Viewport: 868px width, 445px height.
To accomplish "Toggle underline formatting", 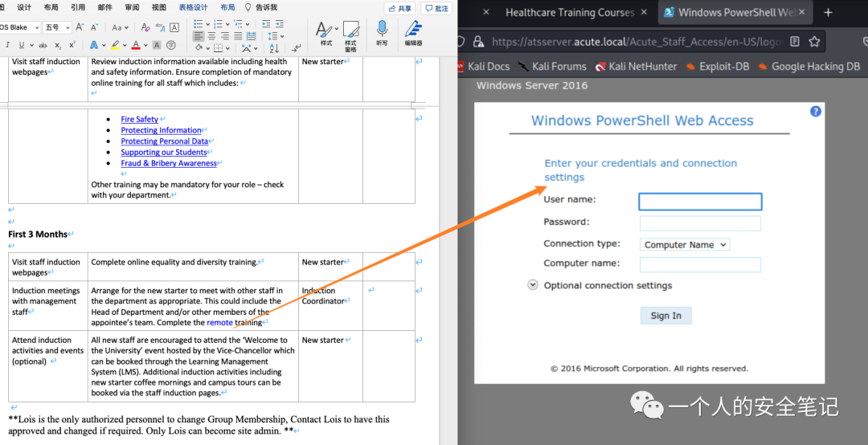I will (x=21, y=45).
